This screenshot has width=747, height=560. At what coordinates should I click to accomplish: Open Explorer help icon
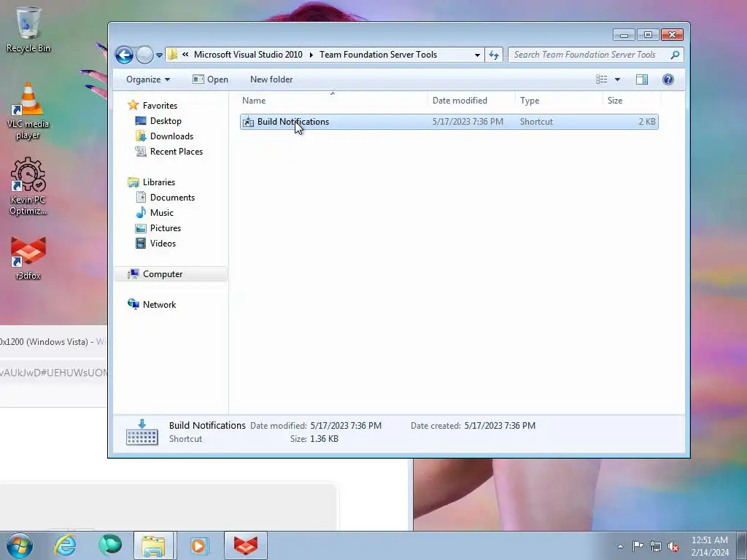coord(668,79)
